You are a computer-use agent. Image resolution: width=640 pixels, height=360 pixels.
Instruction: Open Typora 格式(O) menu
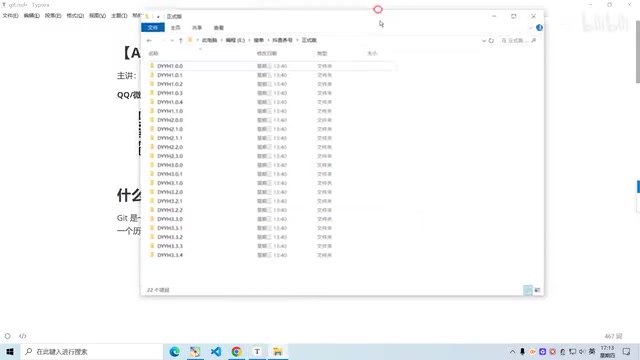[75, 16]
